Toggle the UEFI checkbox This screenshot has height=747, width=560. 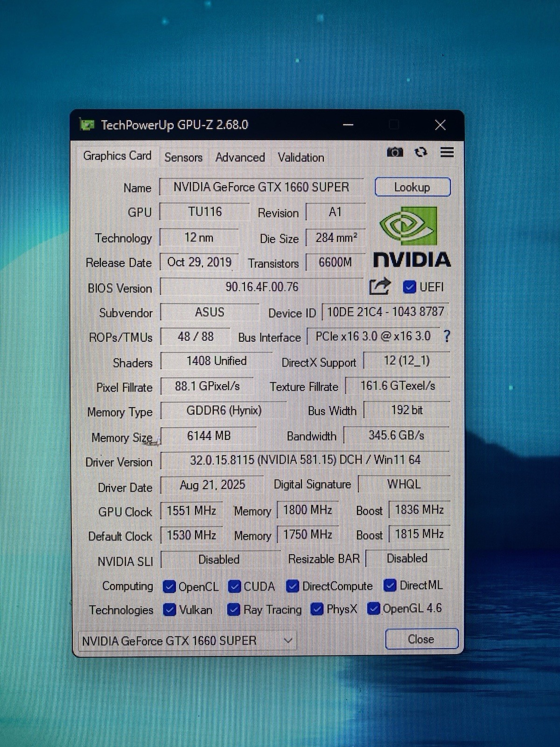(x=409, y=287)
